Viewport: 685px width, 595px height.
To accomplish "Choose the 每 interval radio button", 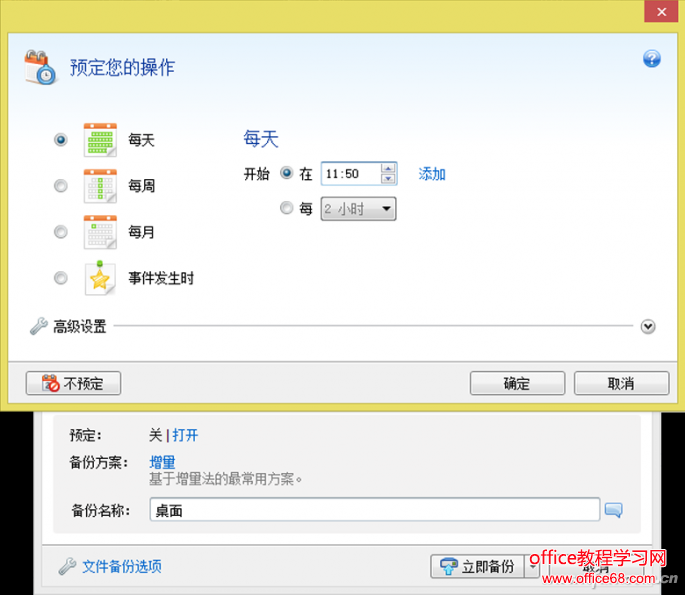I will click(x=287, y=208).
